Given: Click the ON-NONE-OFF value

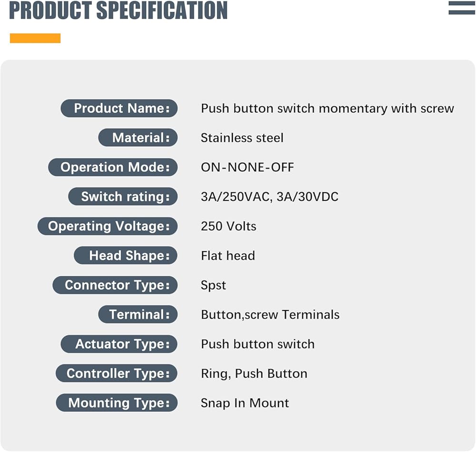Looking at the screenshot, I should tap(247, 168).
